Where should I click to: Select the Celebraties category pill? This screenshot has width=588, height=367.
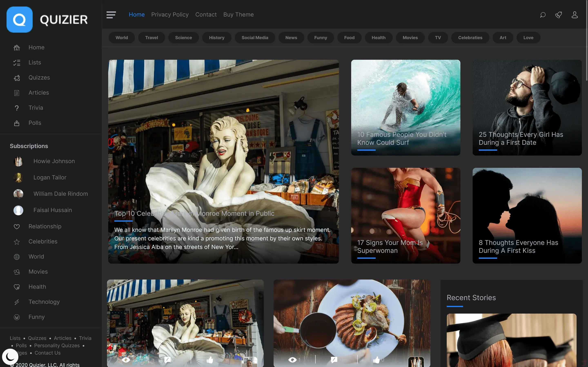click(470, 38)
